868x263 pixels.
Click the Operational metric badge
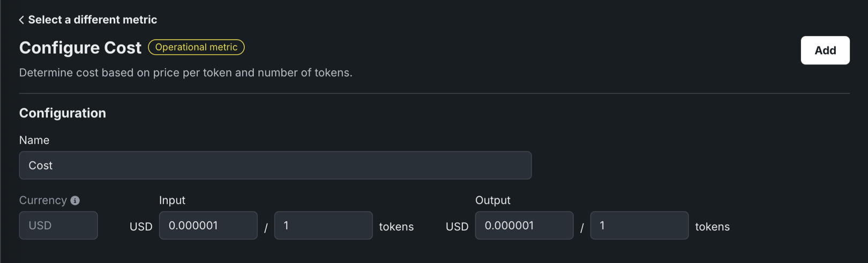[196, 47]
